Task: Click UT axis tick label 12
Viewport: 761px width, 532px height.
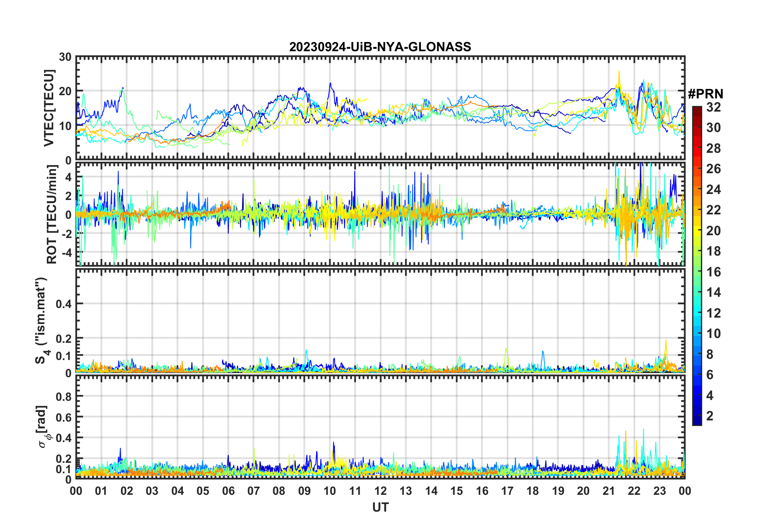Action: (x=380, y=491)
